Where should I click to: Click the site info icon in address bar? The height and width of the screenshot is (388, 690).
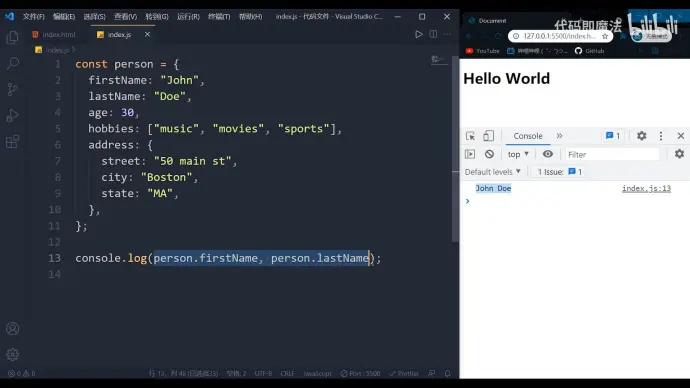(516, 36)
